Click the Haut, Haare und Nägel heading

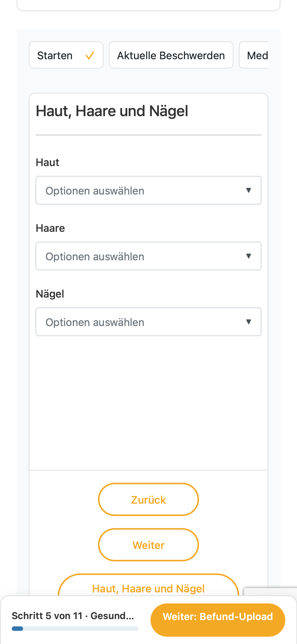[112, 111]
